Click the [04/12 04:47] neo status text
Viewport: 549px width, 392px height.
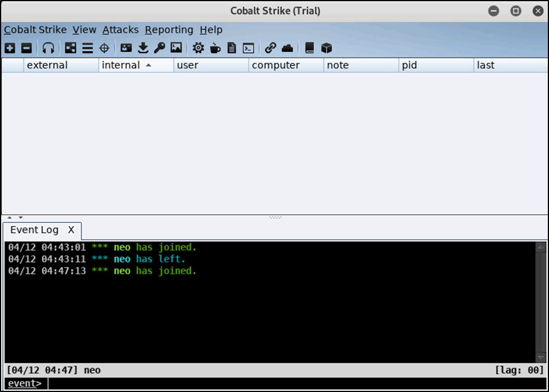click(54, 370)
